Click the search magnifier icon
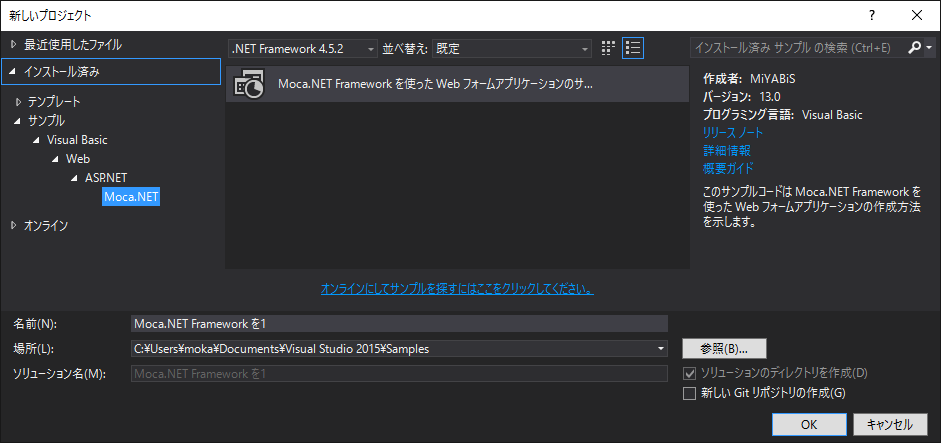The image size is (941, 443). click(x=914, y=48)
